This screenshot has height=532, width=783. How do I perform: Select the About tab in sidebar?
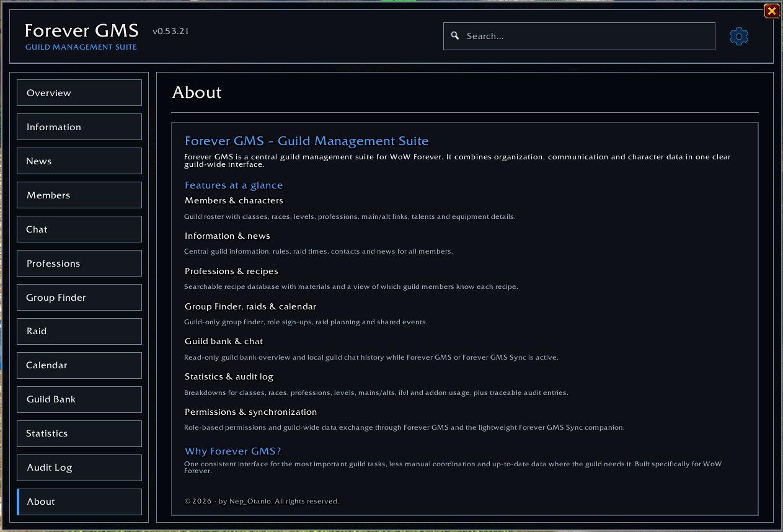click(79, 502)
